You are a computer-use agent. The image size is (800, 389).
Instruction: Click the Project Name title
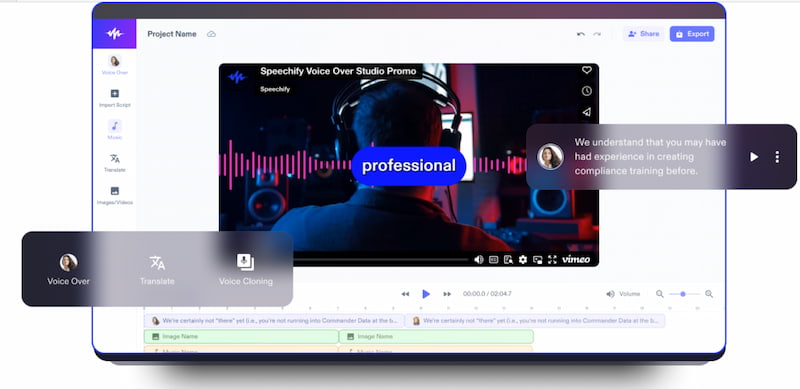[172, 34]
